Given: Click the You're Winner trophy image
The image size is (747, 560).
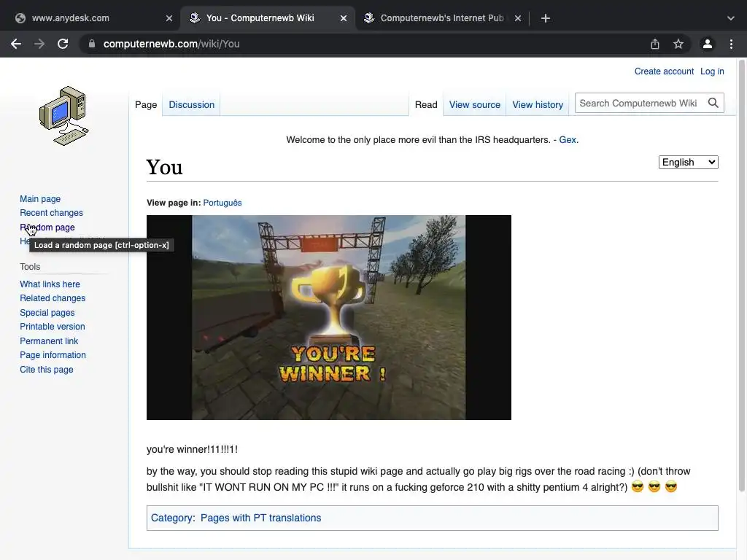Looking at the screenshot, I should 329,318.
